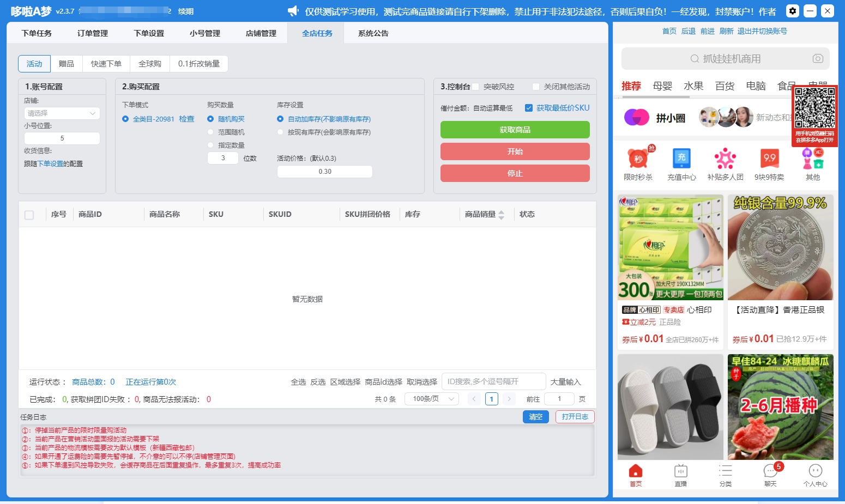Viewport: 845px width, 504px height.
Task: Open 分类 categories in bottom navigation
Action: (x=725, y=474)
